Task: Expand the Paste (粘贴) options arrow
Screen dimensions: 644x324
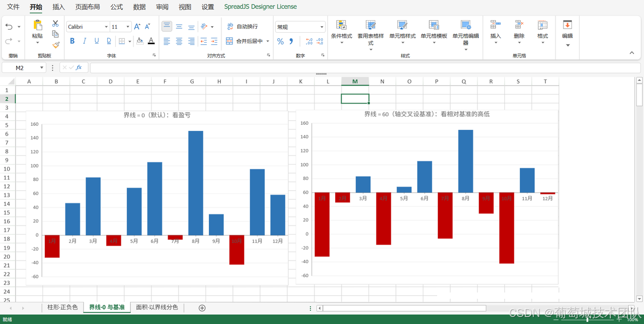Action: pos(37,43)
